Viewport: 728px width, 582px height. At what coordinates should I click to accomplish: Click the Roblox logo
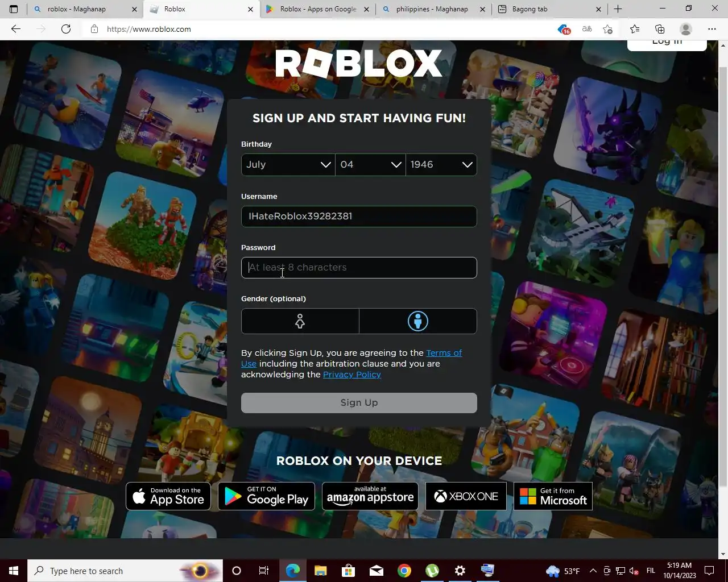point(359,63)
